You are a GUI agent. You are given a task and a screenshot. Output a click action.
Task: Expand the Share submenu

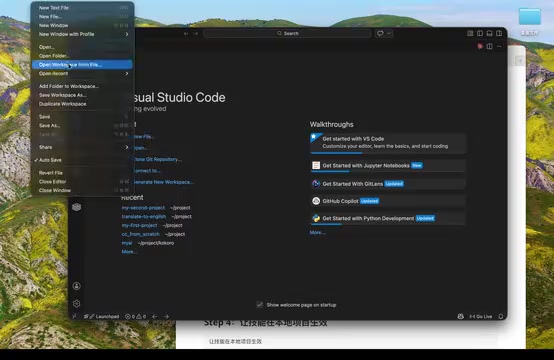pyautogui.click(x=82, y=147)
